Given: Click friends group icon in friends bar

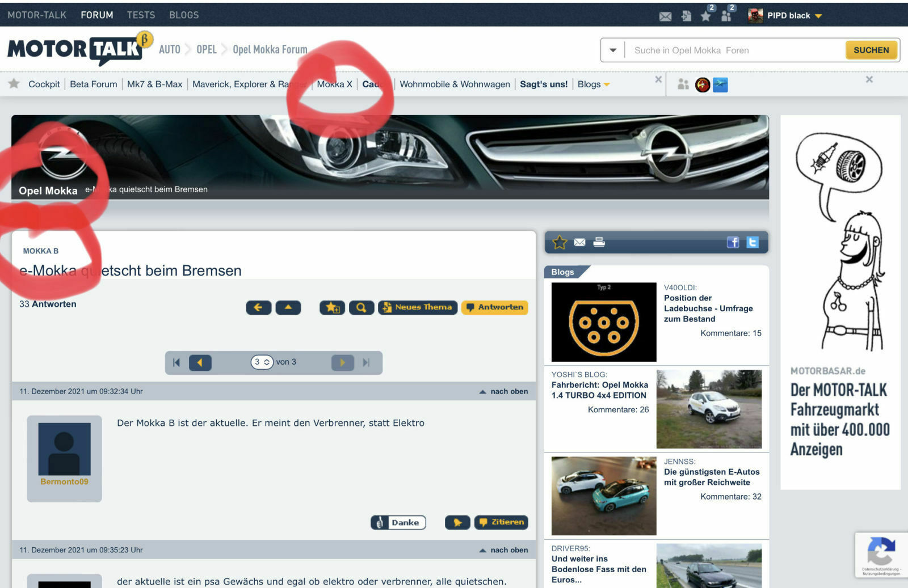Looking at the screenshot, I should pyautogui.click(x=683, y=84).
